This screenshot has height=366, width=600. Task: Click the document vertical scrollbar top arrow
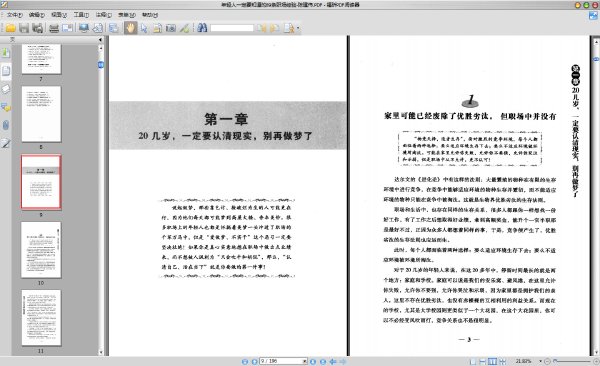coord(597,41)
